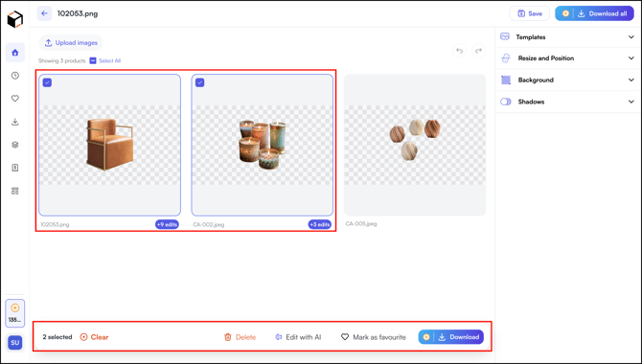Open the Resize and Position label
Screen dimensions: 642x364
click(x=546, y=58)
